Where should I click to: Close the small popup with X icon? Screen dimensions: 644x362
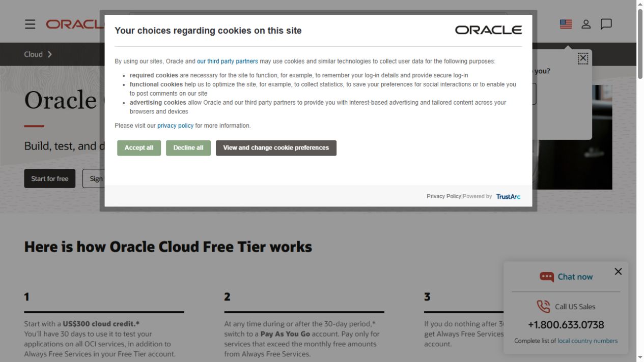583,58
